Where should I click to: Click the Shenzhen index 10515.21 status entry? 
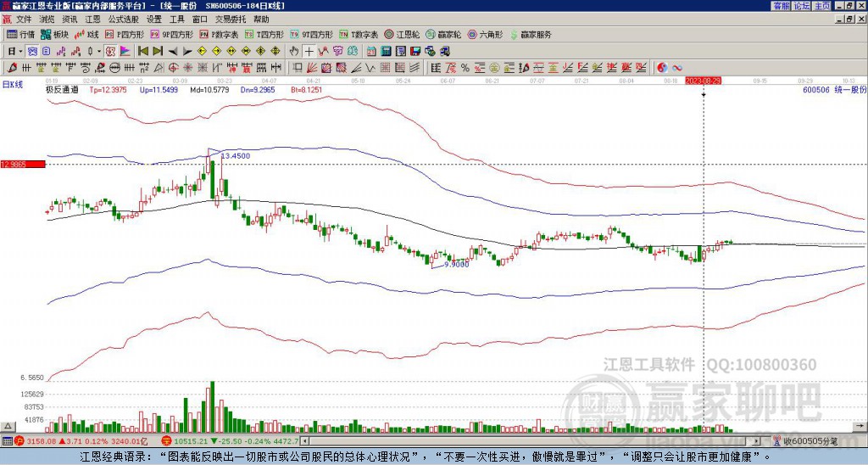(x=231, y=441)
